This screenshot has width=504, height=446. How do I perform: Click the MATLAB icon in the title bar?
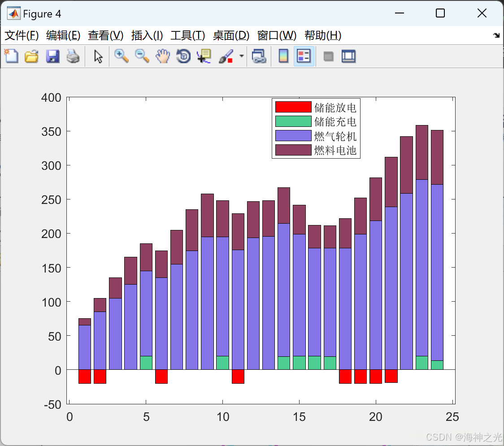tap(13, 13)
